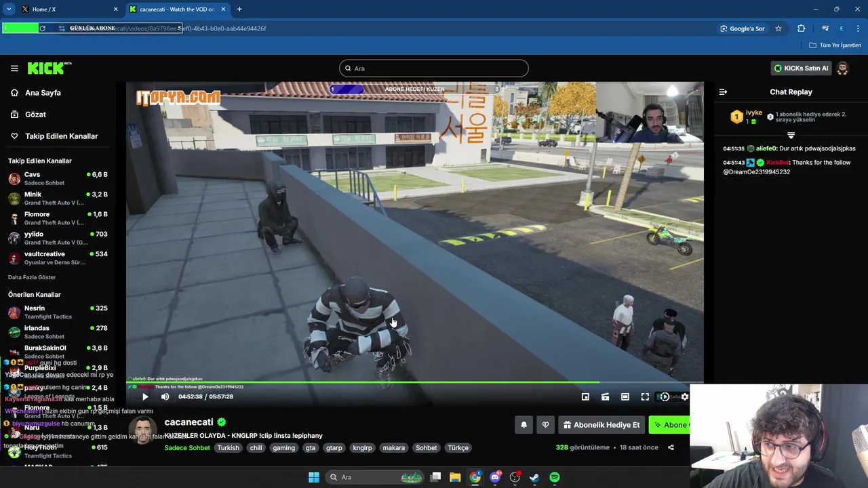Click the Kick search field Ara
Viewport: 868px width, 488px height.
(434, 68)
